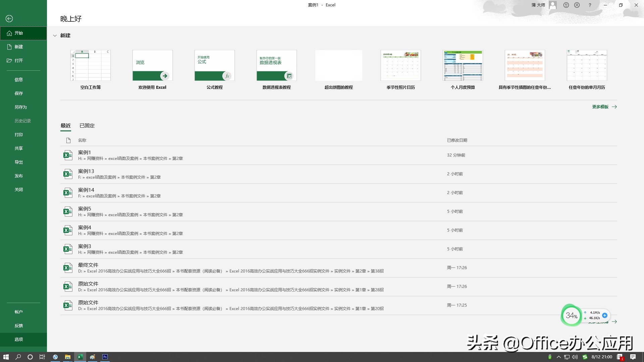The image size is (644, 362).
Task: Choose 另存为 in the backstage menu
Action: [23, 107]
